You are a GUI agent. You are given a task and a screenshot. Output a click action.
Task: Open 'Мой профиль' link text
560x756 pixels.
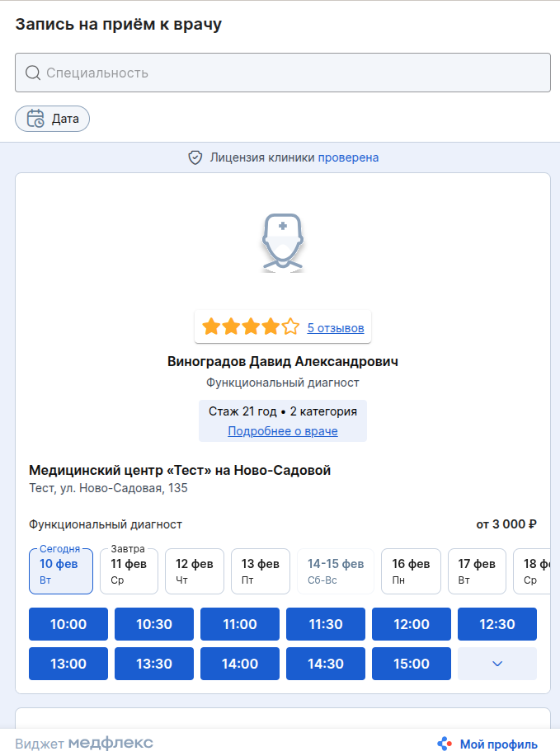tap(498, 744)
